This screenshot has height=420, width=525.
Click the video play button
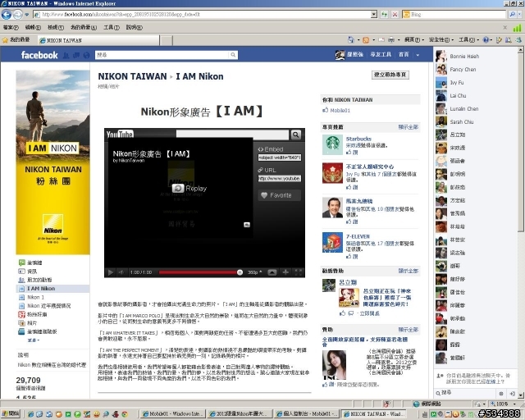click(110, 272)
